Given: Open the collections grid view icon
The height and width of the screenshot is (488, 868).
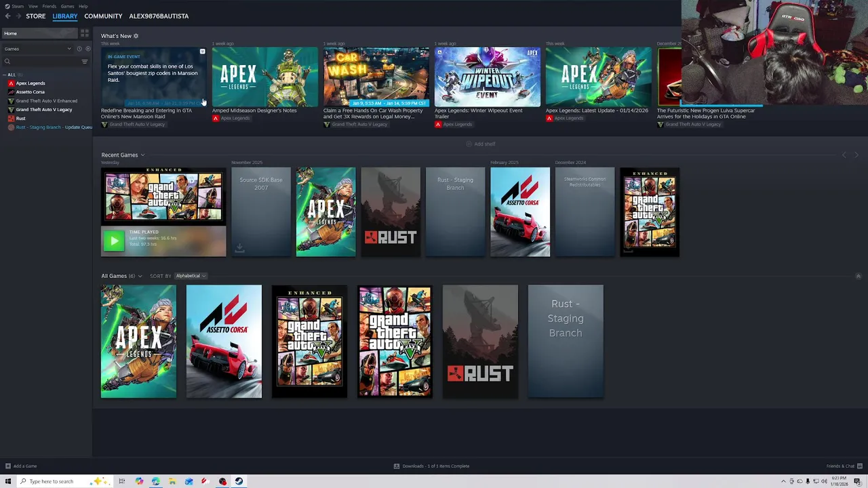Looking at the screenshot, I should click(x=85, y=33).
